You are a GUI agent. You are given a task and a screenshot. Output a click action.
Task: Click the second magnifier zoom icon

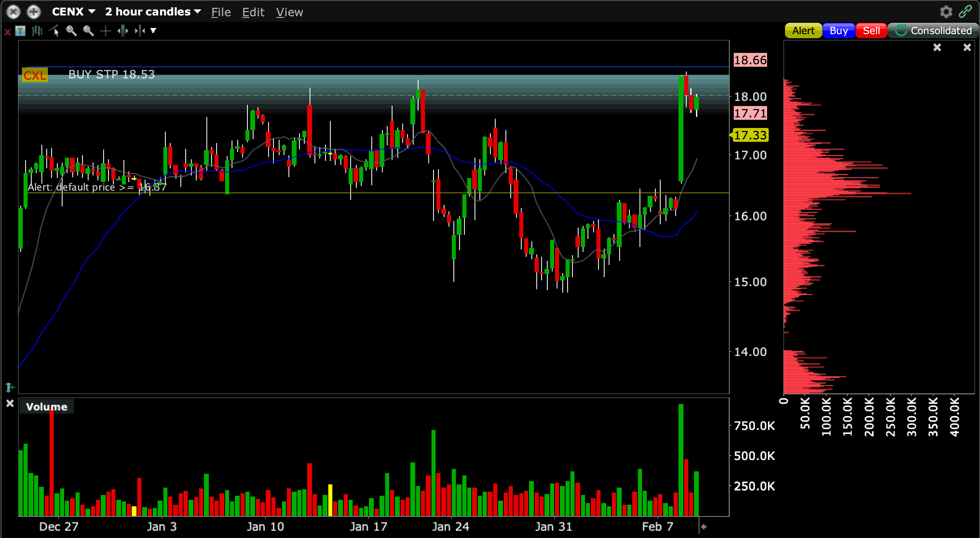pos(89,31)
